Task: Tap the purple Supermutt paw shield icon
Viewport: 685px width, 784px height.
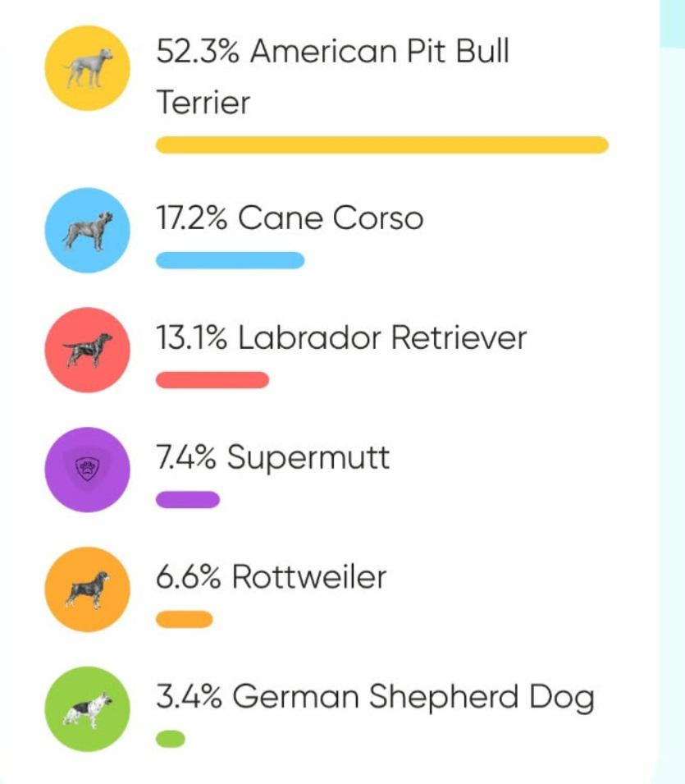Action: coord(87,470)
